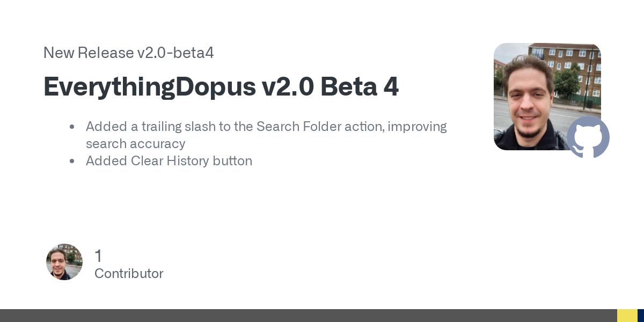Click the contributor count "1"

coord(98,256)
